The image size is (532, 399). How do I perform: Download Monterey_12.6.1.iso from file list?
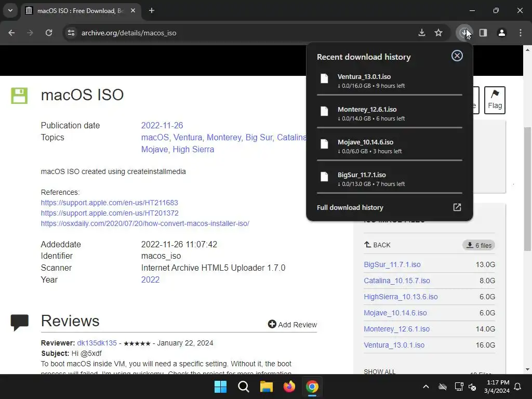(x=396, y=329)
